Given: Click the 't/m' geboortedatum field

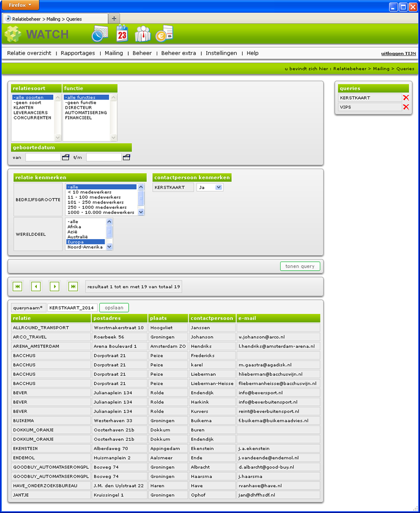Looking at the screenshot, I should pyautogui.click(x=104, y=157).
